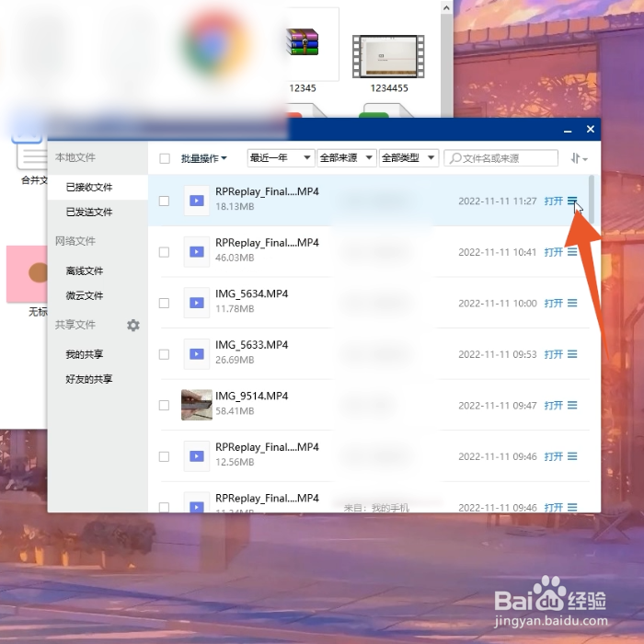Screen dimensions: 644x644
Task: Open 全部类型 file type dropdown
Action: pos(408,158)
